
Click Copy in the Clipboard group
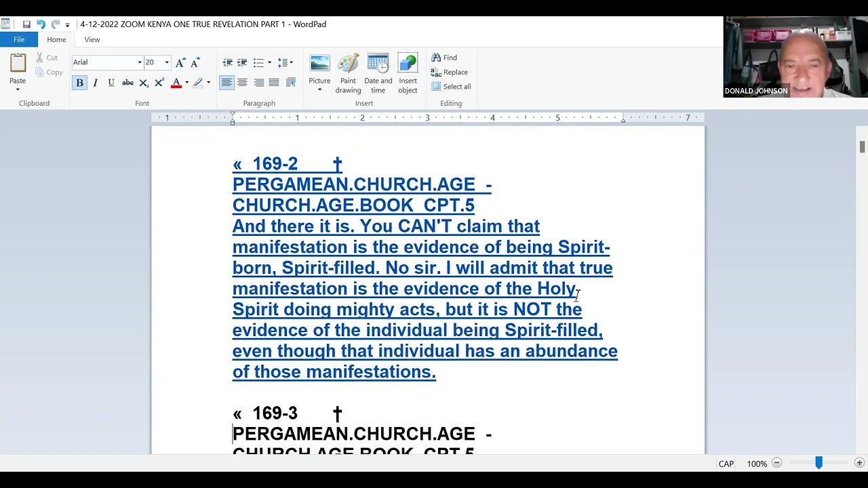coord(49,72)
